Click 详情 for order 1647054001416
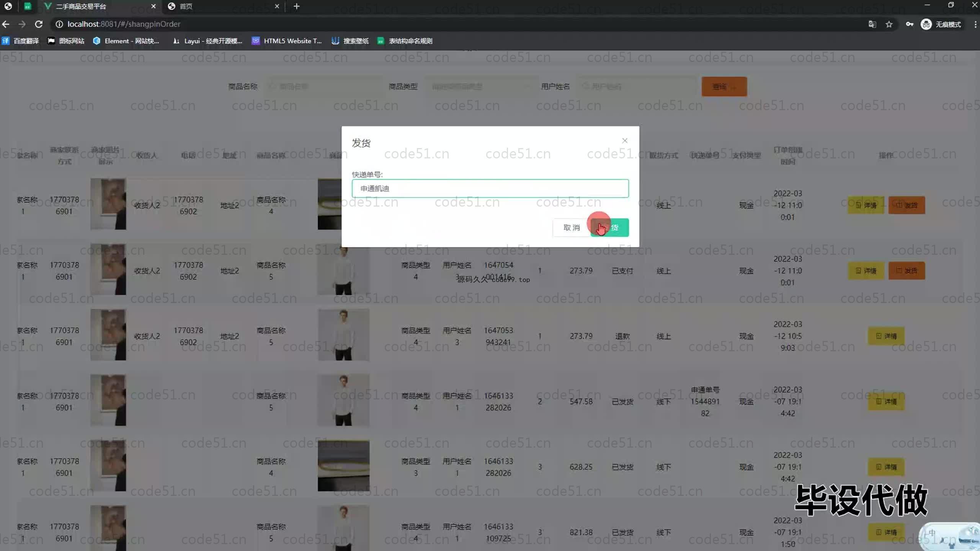Screen dimensions: 980x551 click(x=866, y=271)
